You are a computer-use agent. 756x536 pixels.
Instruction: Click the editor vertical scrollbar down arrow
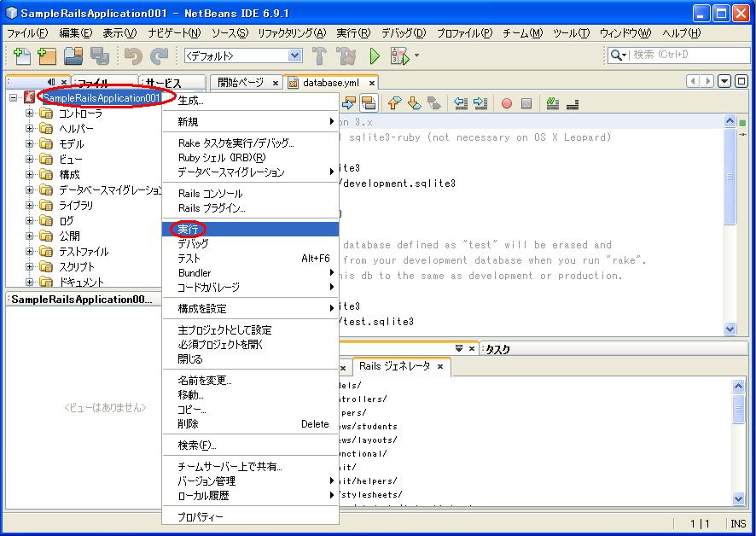pyautogui.click(x=730, y=329)
